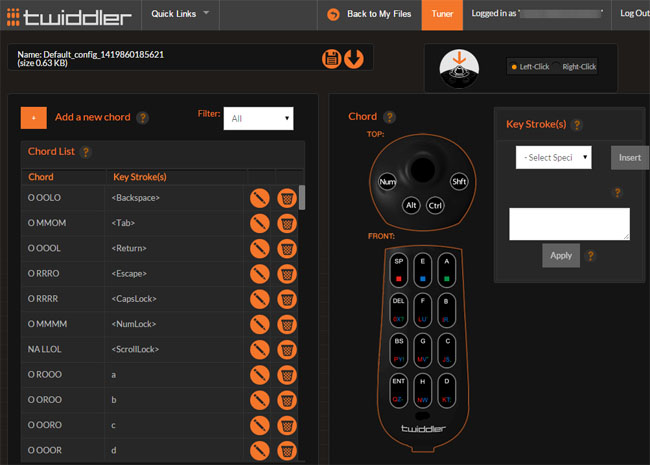
Task: Click the Insert button
Action: pos(630,157)
